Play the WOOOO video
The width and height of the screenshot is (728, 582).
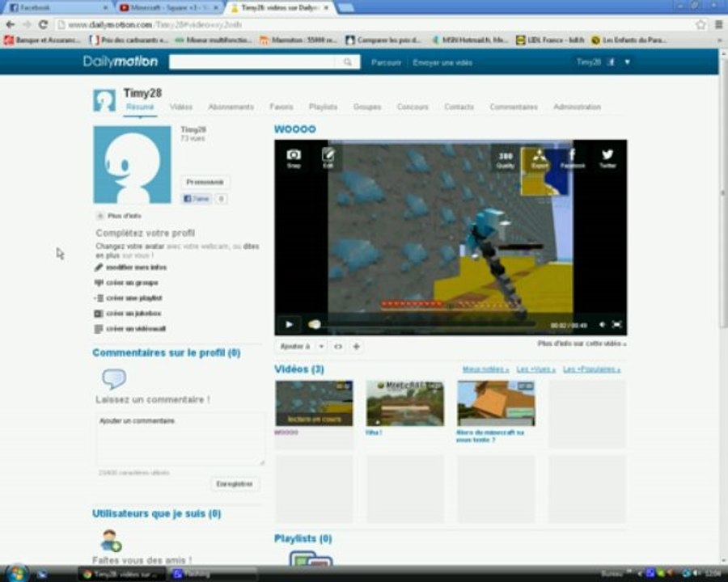click(x=289, y=324)
